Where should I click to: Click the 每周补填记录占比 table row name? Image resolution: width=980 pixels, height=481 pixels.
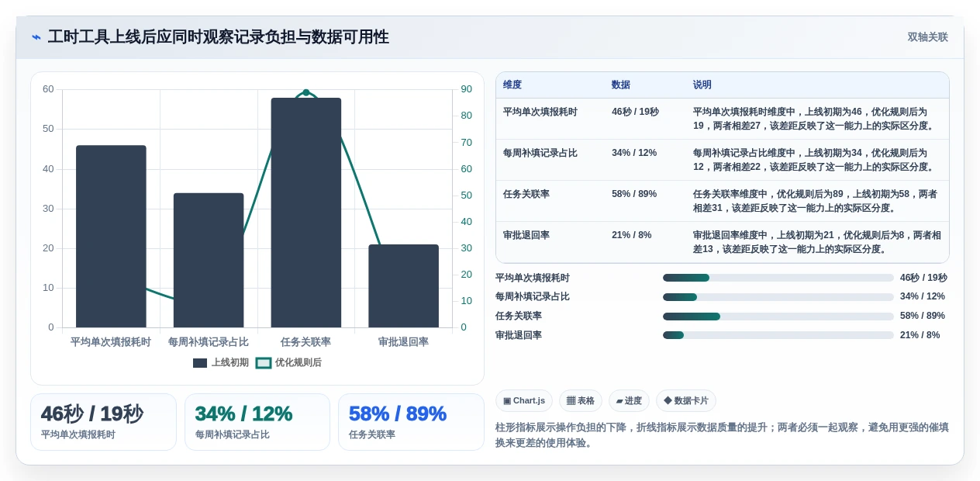click(540, 153)
